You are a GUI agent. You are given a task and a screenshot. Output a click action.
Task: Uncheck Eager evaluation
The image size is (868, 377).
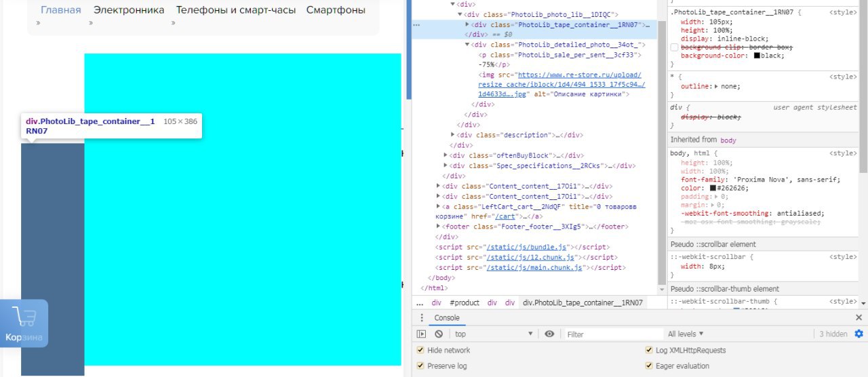(649, 365)
